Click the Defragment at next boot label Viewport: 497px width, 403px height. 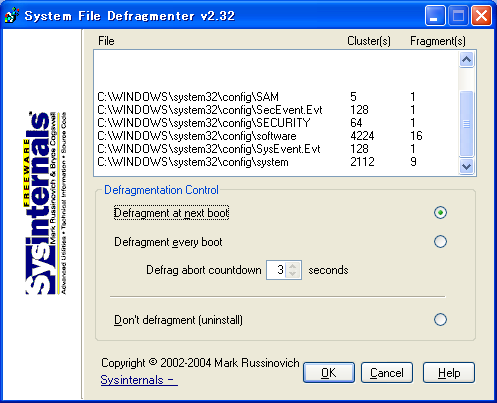pos(171,213)
